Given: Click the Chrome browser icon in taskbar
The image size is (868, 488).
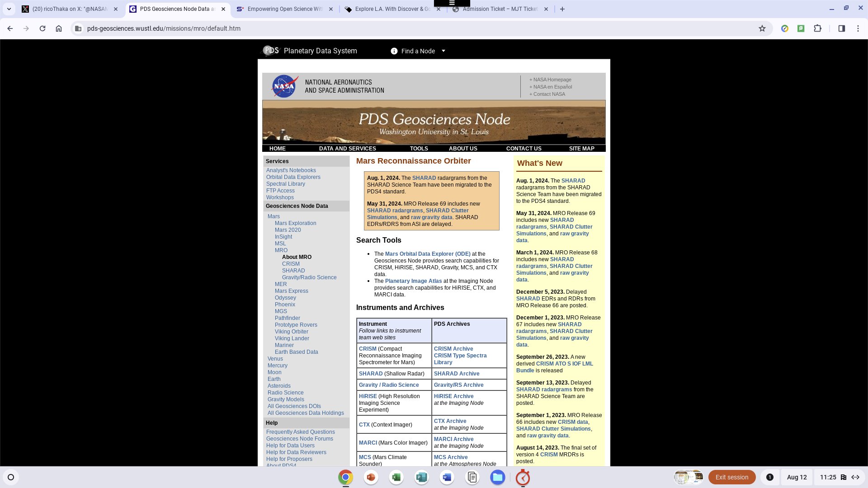Looking at the screenshot, I should click(344, 477).
